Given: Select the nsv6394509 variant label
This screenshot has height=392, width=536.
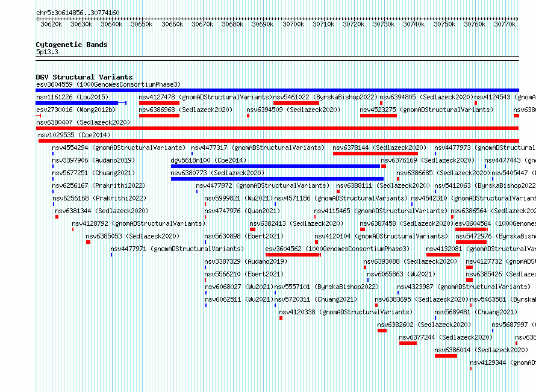Looking at the screenshot, I should [293, 110].
